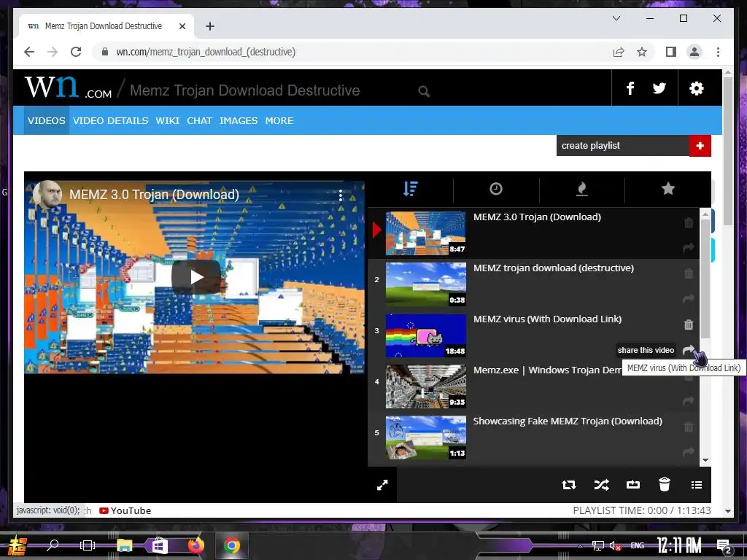Viewport: 747px width, 560px height.
Task: Open the YouTube player three-dot menu
Action: click(x=340, y=195)
